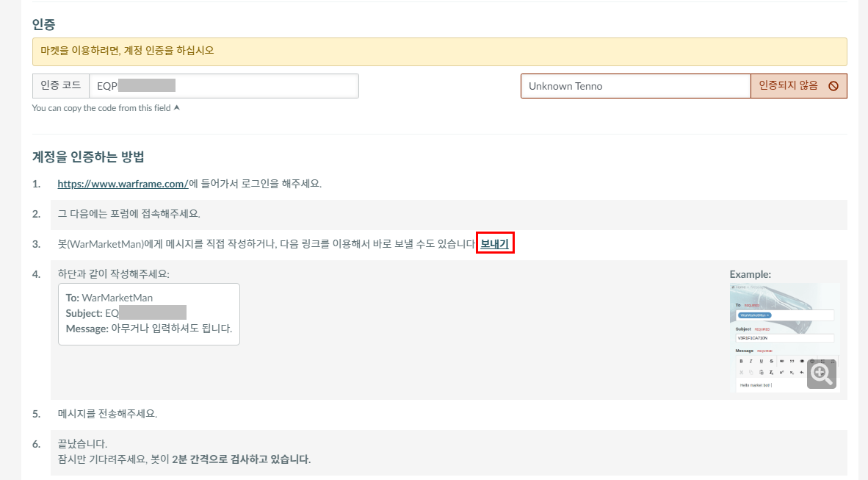Click the verification code input field
868x480 pixels.
(x=224, y=86)
